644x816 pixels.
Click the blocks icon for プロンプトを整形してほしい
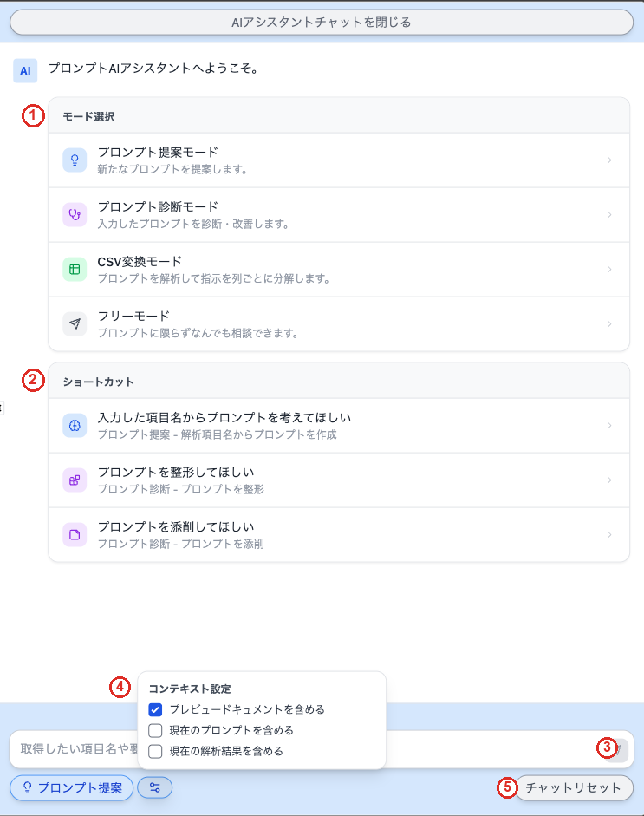(75, 480)
